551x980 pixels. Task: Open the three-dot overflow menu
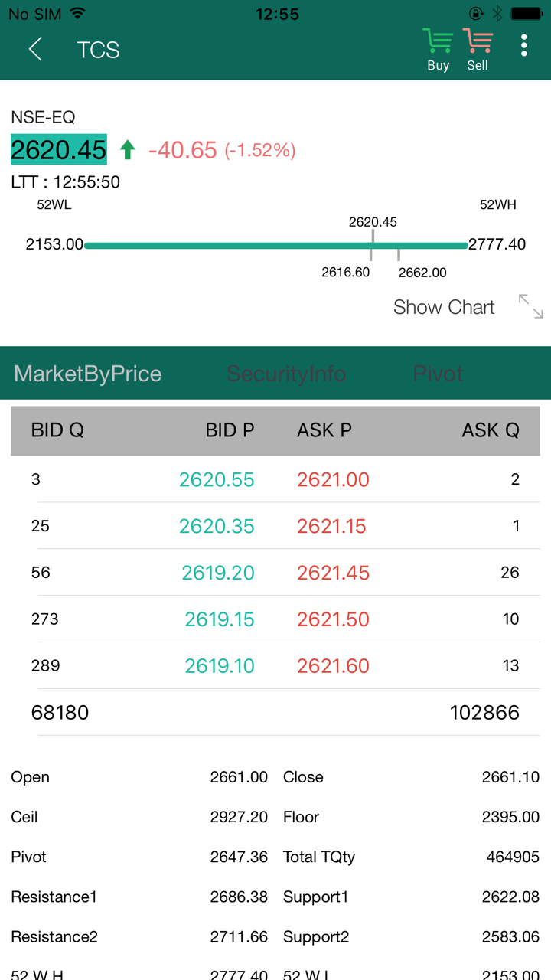tap(524, 46)
